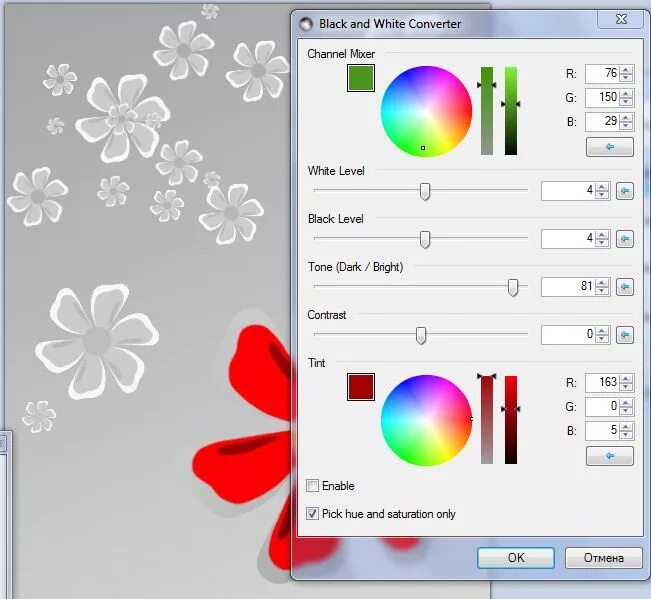Click the Tone slider thumb

513,287
